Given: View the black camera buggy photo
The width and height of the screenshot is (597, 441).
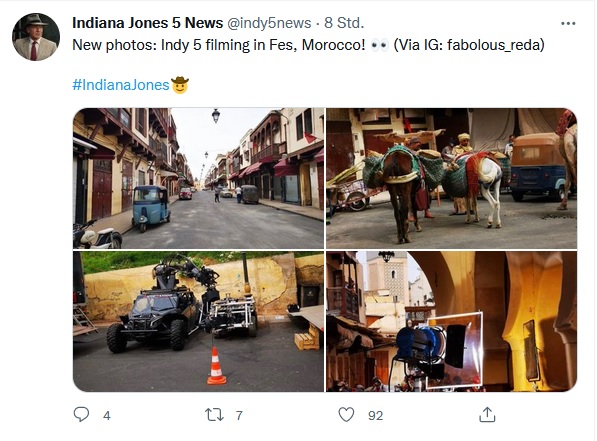Looking at the screenshot, I should pos(198,321).
